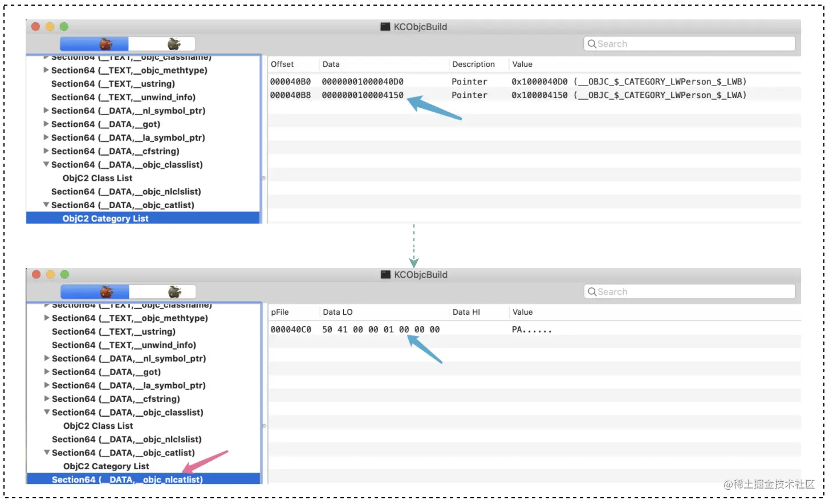Select the red apple segment in upper window
This screenshot has height=504, width=829.
click(94, 44)
